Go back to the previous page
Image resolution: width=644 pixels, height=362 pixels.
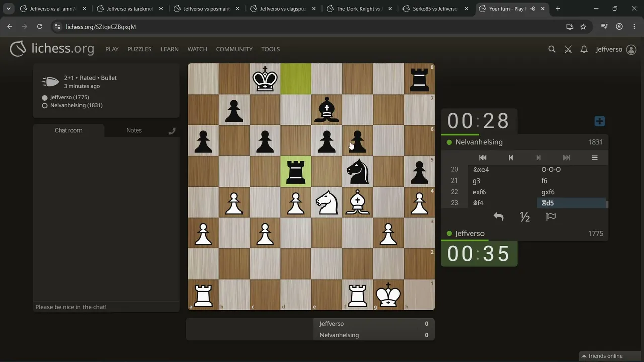tap(10, 27)
